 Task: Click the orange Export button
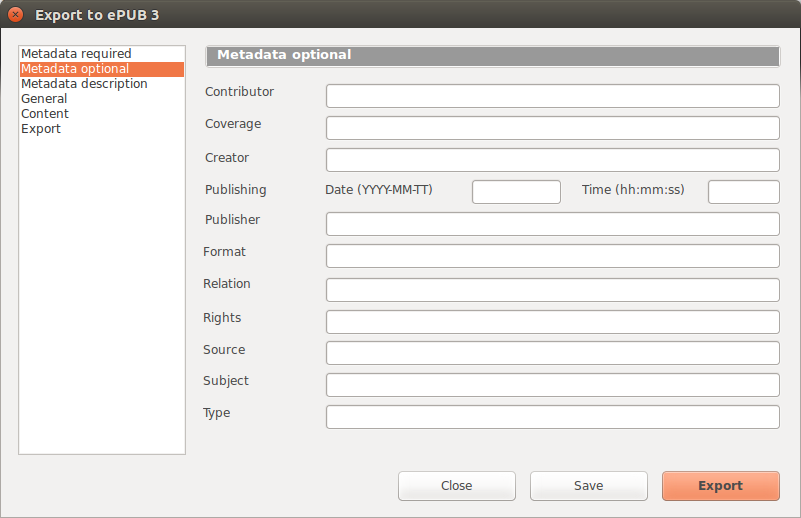721,486
